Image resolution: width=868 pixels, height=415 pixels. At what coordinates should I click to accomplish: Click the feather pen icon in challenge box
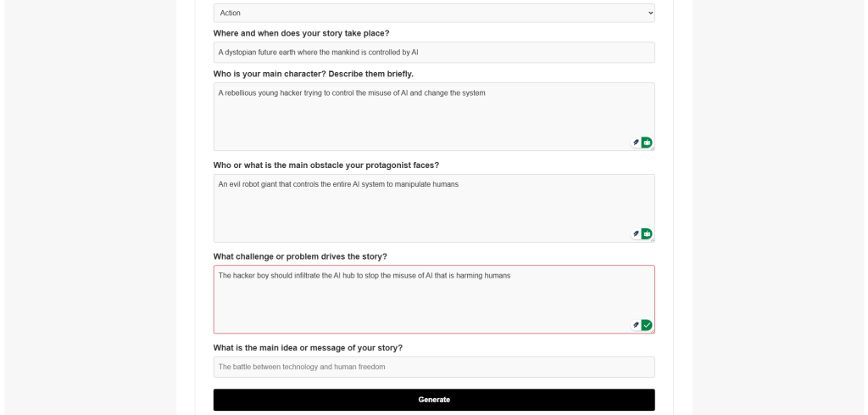636,325
